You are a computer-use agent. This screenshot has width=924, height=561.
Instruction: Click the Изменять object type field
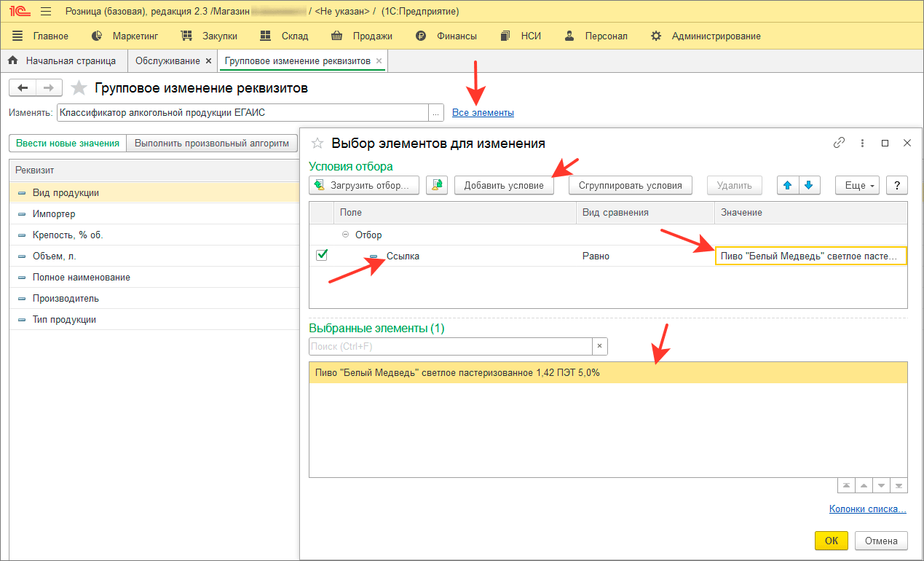(x=242, y=113)
